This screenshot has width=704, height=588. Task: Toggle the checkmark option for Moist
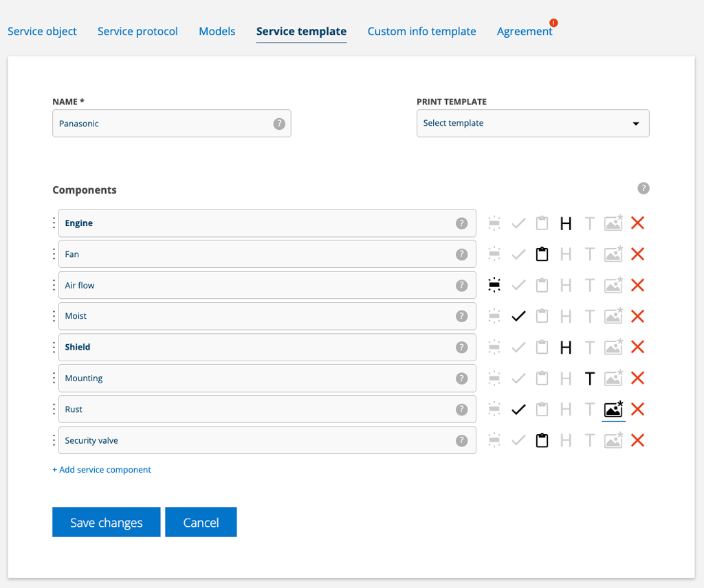pyautogui.click(x=518, y=316)
